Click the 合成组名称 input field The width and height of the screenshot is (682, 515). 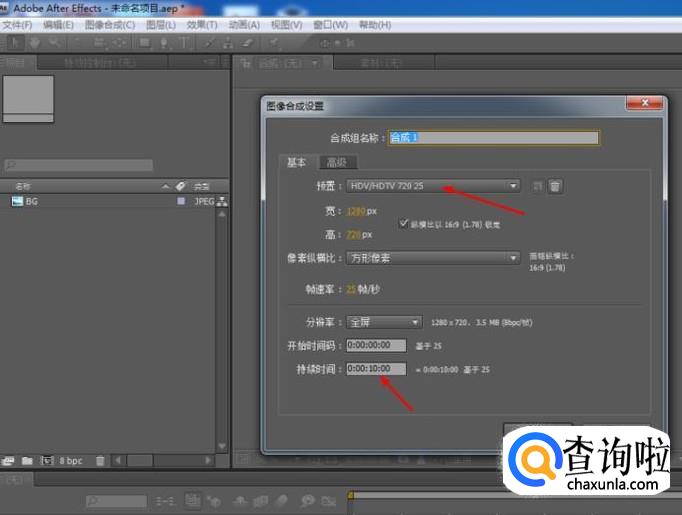(493, 137)
